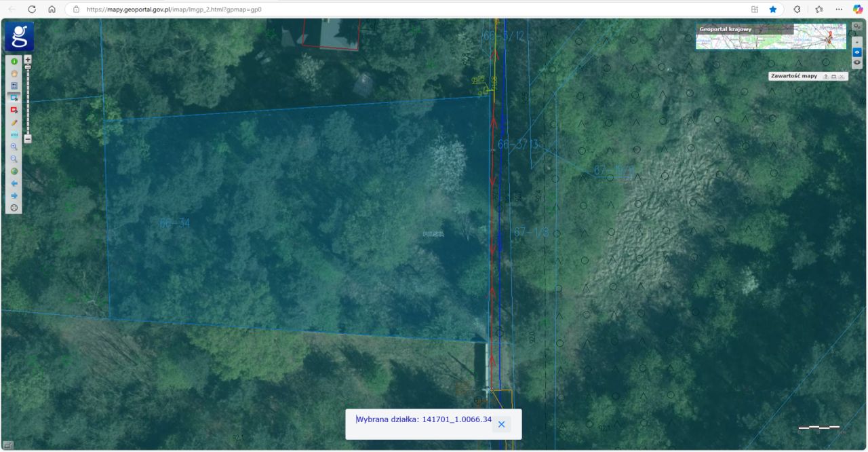
Task: Activate the zoom-in magnifier tool
Action: [x=14, y=147]
